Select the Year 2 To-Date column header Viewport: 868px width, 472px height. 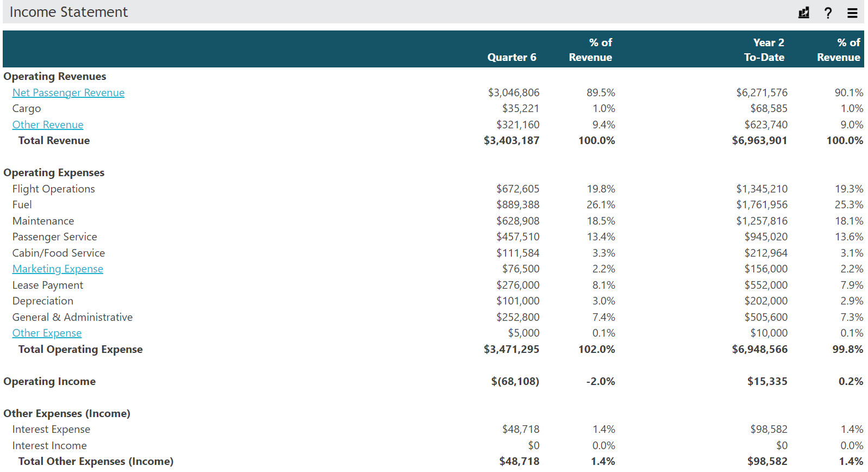coord(764,49)
